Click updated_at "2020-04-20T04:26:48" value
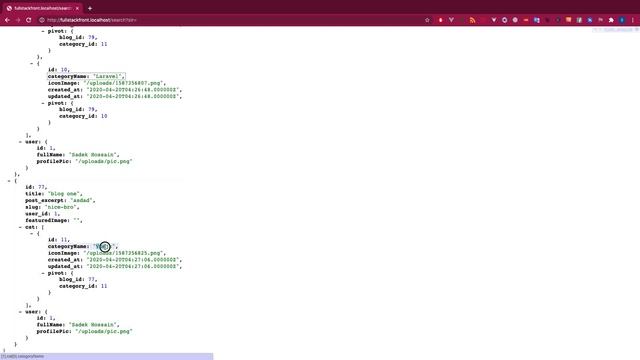Viewport: 640px width, 360px height. click(133, 96)
